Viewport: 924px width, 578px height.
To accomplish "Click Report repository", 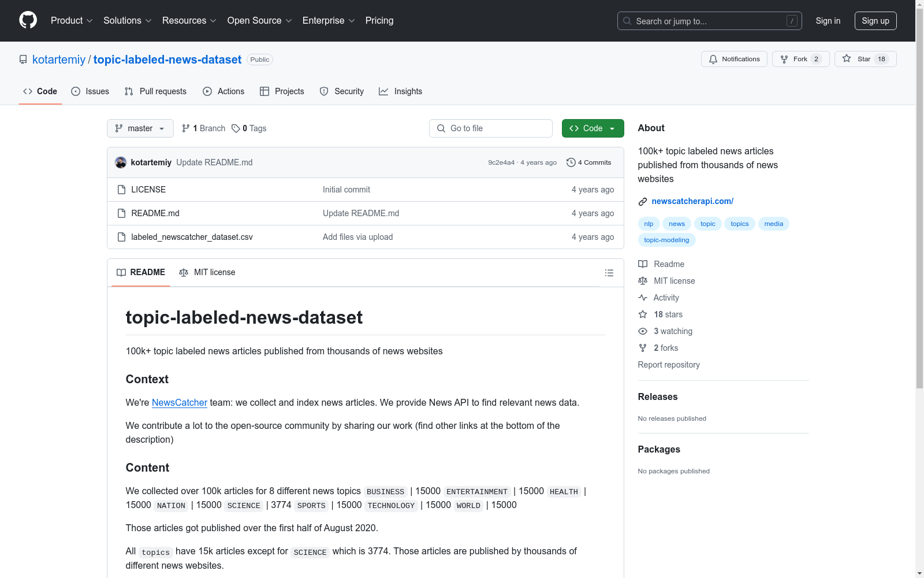I will 669,365.
